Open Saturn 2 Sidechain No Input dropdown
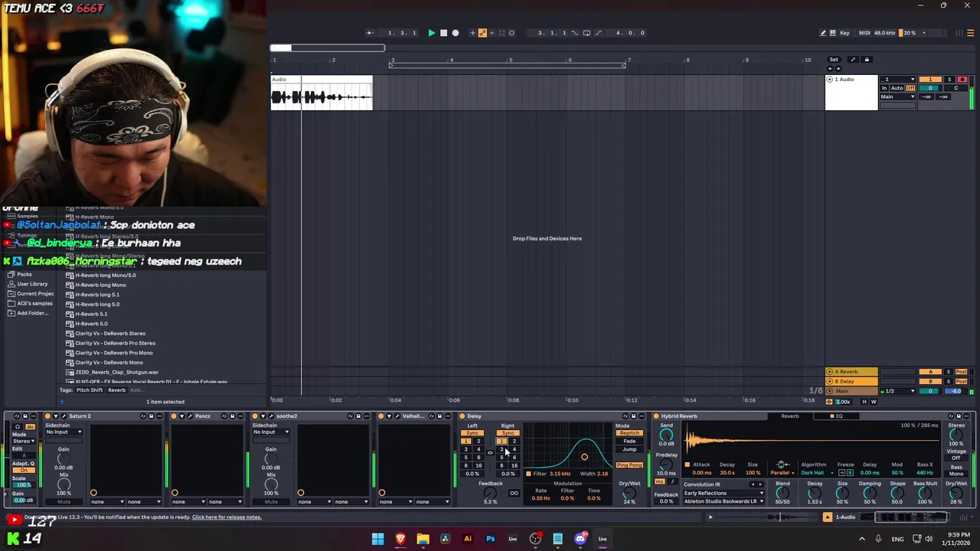The height and width of the screenshot is (551, 980). click(x=64, y=432)
